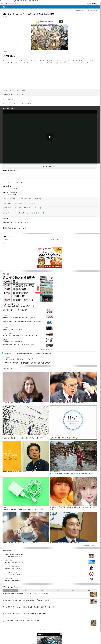Open the green charger Android app ad
101x644 pixels.
(26, 492)
